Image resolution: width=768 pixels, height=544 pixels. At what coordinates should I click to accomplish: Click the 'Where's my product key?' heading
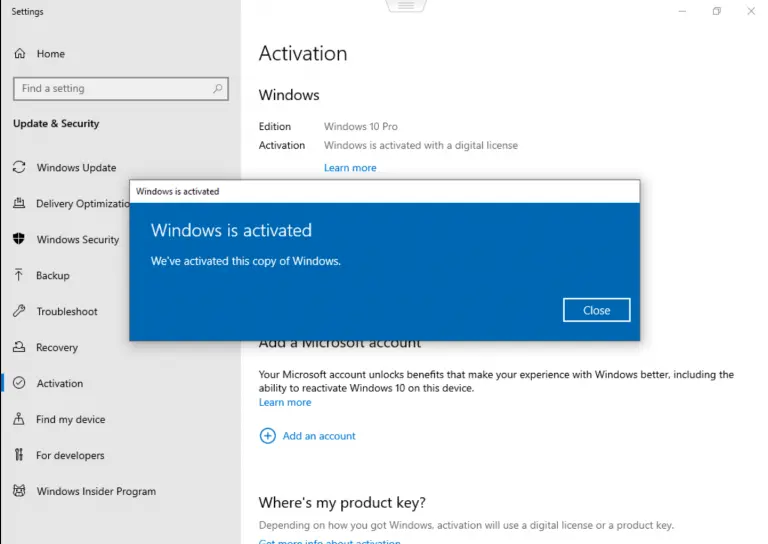(342, 502)
